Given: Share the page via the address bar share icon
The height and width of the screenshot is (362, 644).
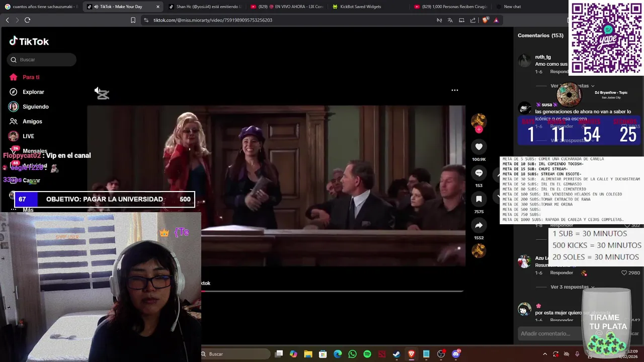Looking at the screenshot, I should click(472, 20).
